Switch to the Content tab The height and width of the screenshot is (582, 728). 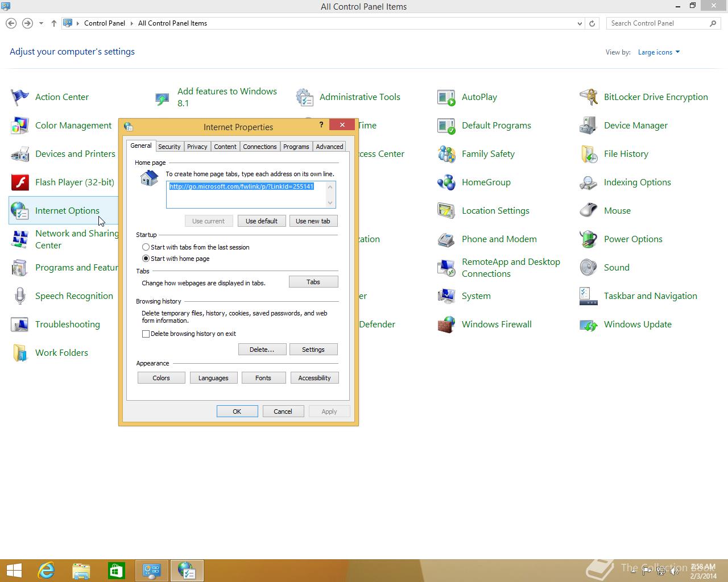(x=225, y=147)
